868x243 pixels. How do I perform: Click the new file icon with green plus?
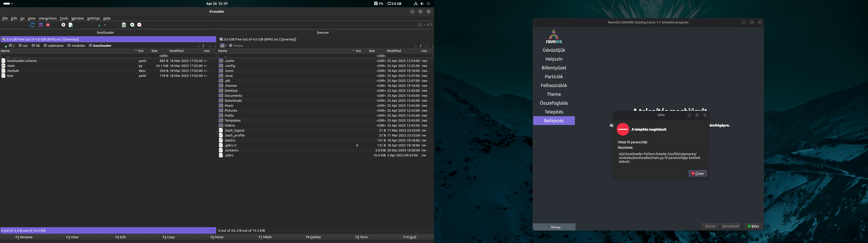click(71, 25)
